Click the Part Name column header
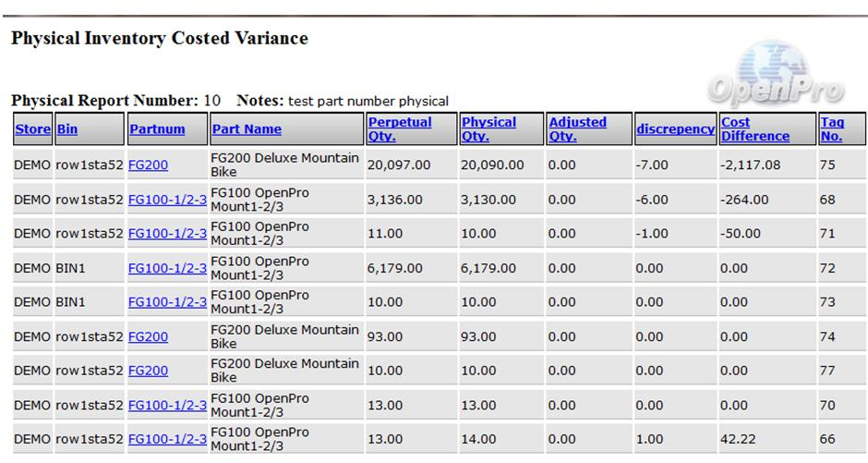 tap(247, 129)
